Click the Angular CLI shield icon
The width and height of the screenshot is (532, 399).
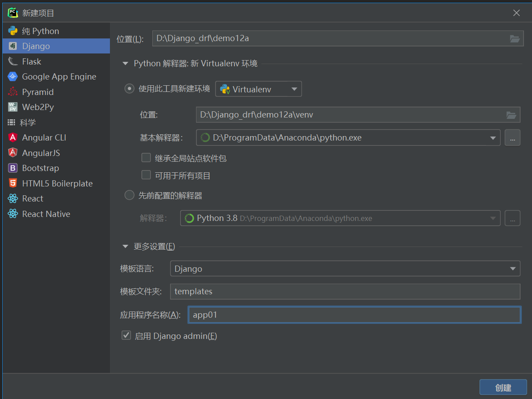[13, 137]
